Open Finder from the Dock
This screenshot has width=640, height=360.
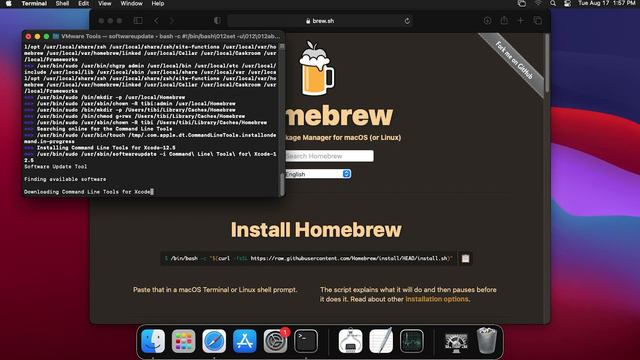tap(153, 341)
